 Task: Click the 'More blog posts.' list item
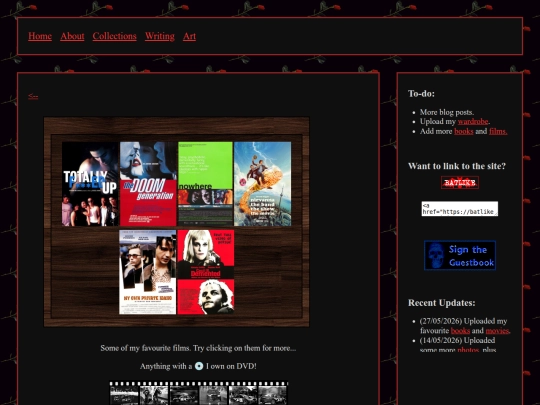pyautogui.click(x=447, y=112)
